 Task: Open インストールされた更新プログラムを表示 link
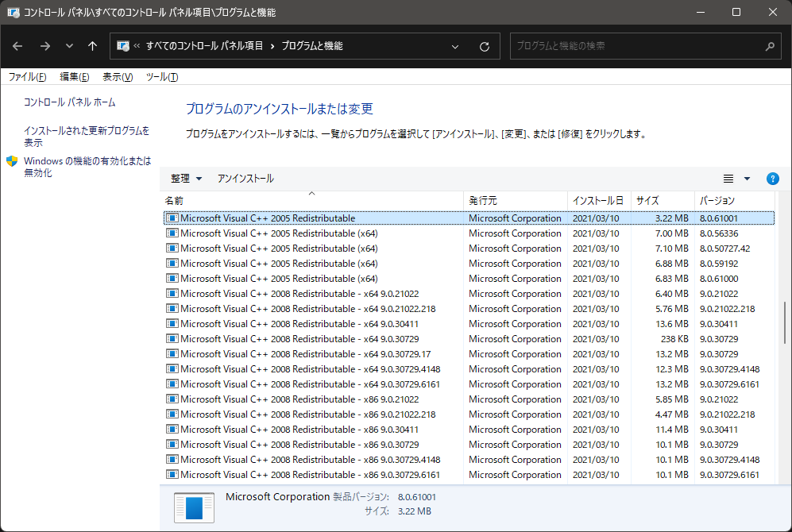pyautogui.click(x=87, y=137)
